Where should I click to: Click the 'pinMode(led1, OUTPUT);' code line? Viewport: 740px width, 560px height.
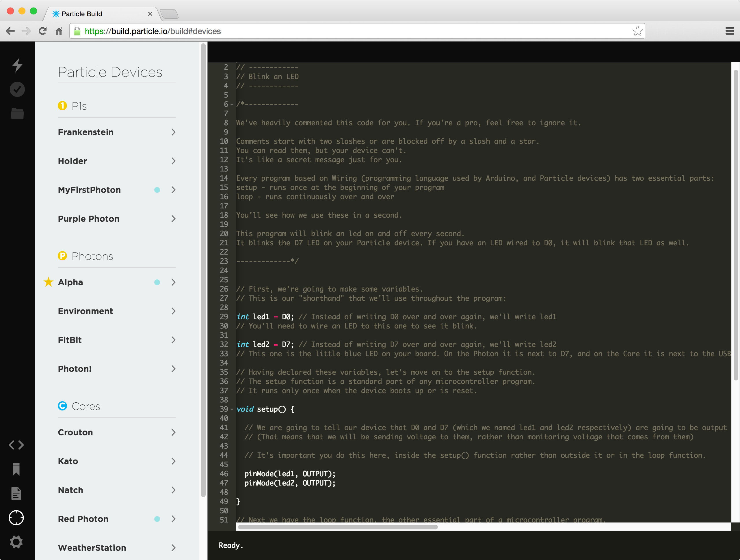point(290,474)
